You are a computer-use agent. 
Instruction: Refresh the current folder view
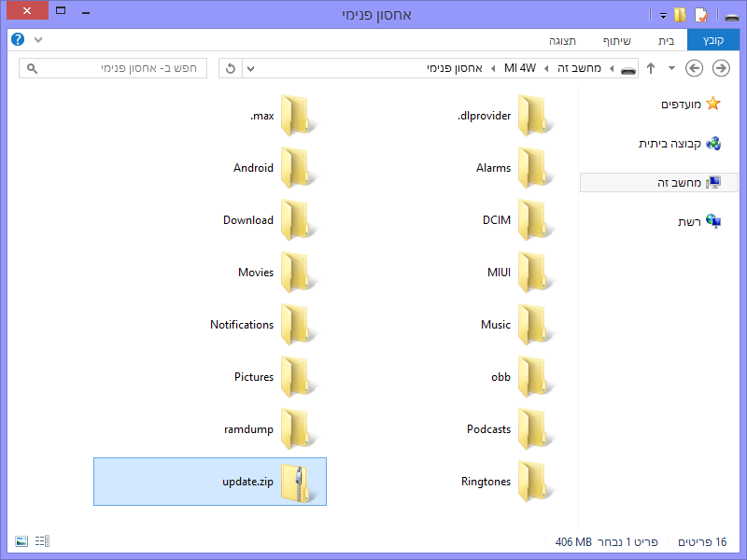(230, 68)
